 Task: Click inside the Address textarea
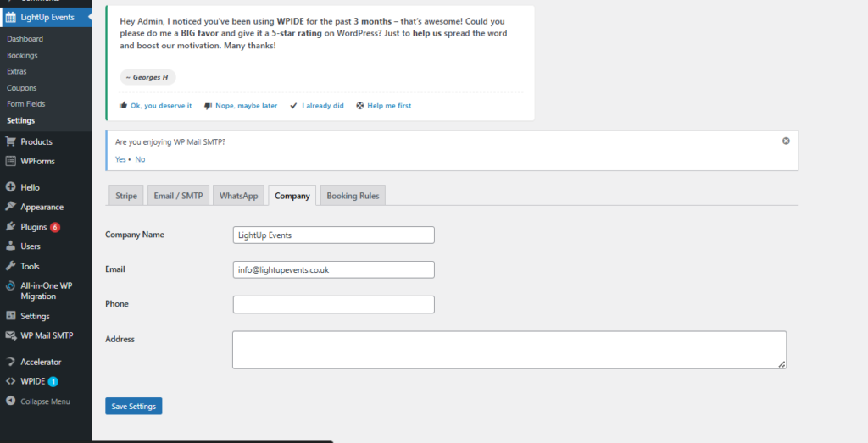pyautogui.click(x=509, y=350)
